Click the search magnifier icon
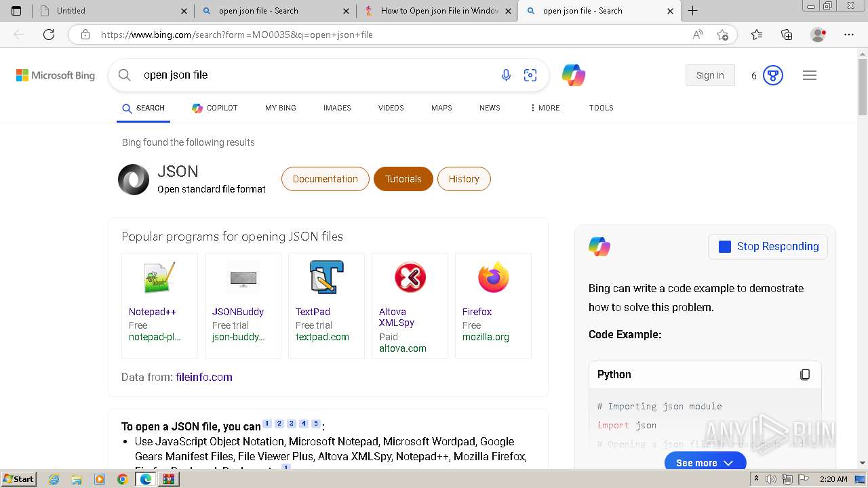This screenshot has width=868, height=488. pos(124,75)
